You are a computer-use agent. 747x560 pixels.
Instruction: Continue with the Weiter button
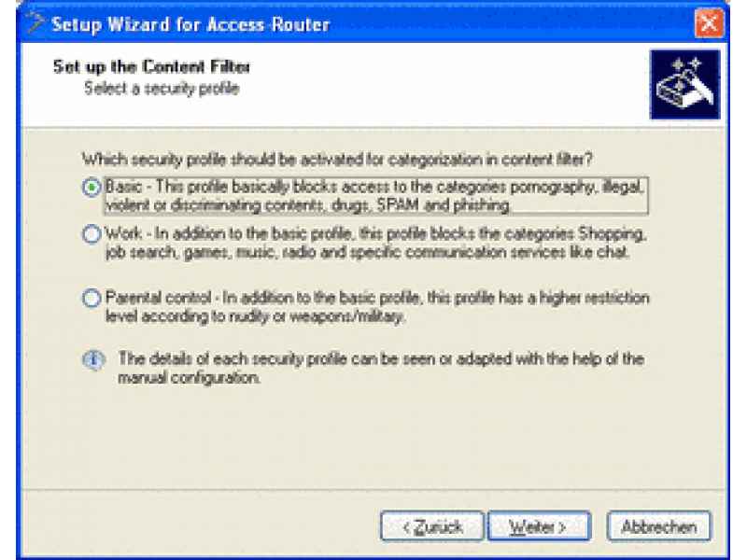click(x=539, y=526)
